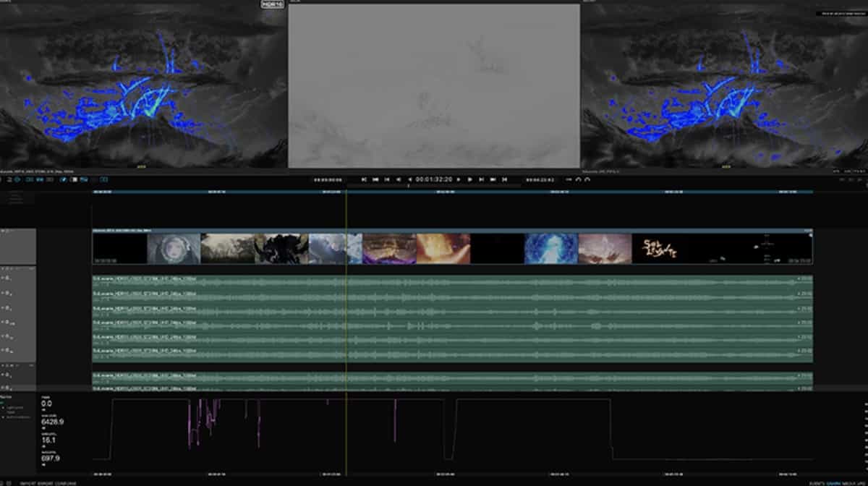Click the timecode field showing 00:01:32:20
The width and height of the screenshot is (868, 486).
434,179
